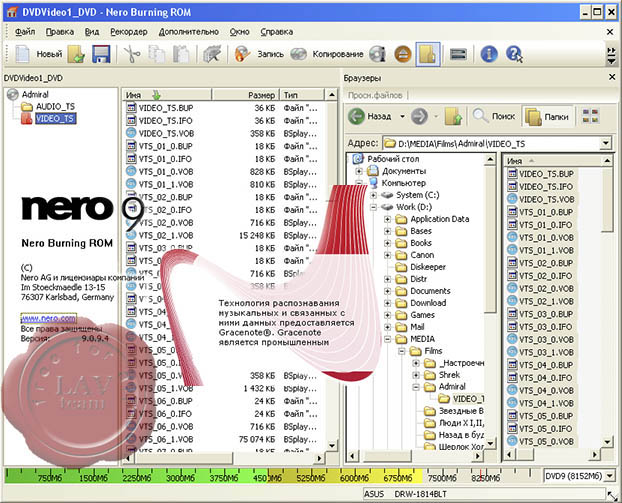
Task: Sort compilation list by Тип column
Action: 301,95
